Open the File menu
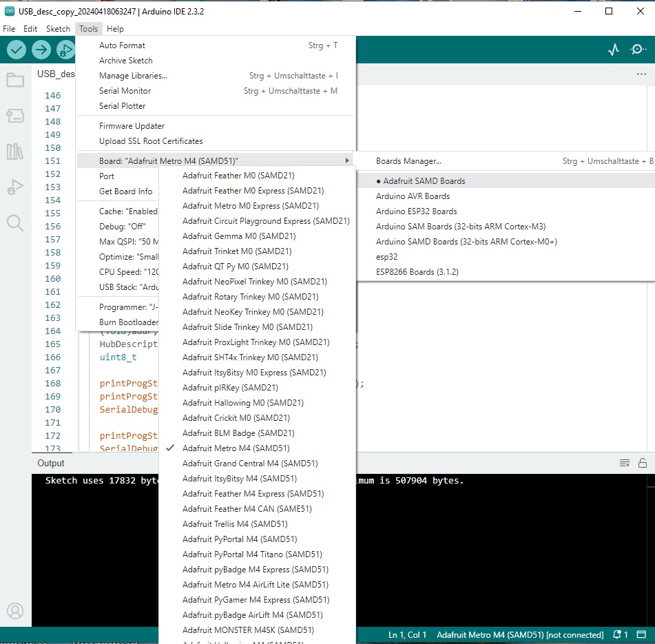 [x=9, y=29]
